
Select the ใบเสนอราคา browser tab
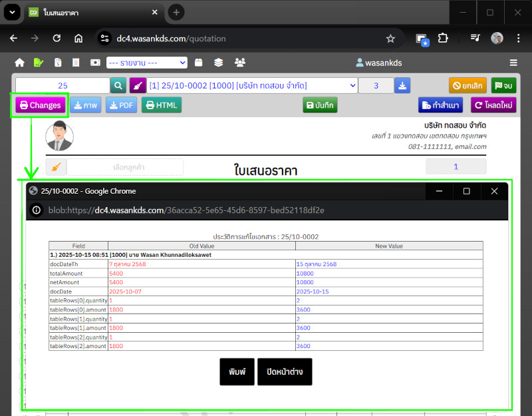point(93,12)
